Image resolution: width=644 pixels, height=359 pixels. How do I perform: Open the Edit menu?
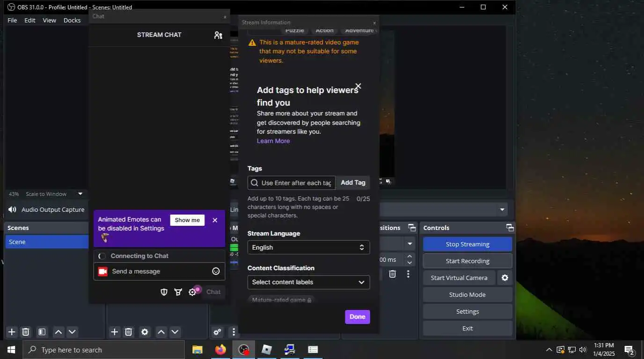(30, 20)
